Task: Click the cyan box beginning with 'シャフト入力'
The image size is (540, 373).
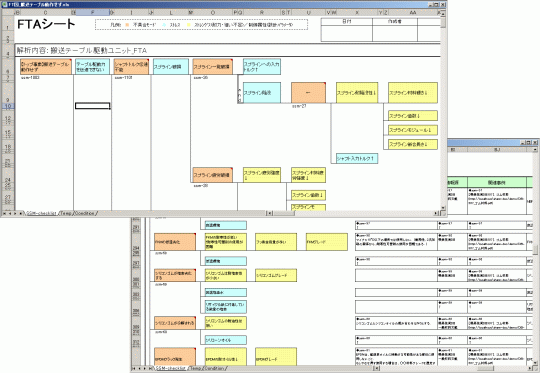Action: pos(357,158)
